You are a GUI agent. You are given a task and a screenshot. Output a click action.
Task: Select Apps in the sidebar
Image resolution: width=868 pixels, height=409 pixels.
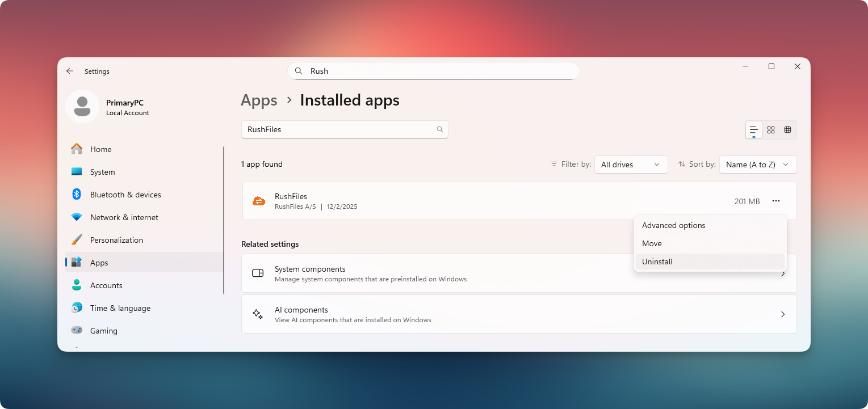(x=145, y=263)
